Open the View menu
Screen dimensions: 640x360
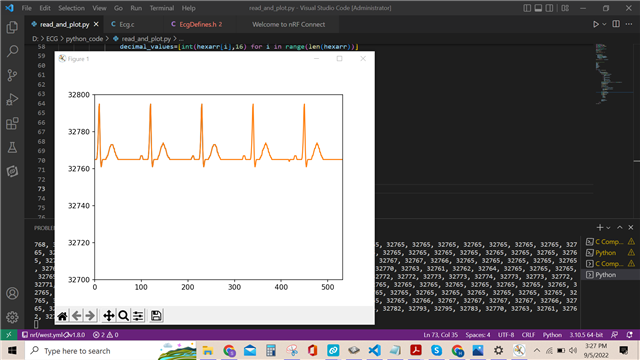click(x=99, y=8)
